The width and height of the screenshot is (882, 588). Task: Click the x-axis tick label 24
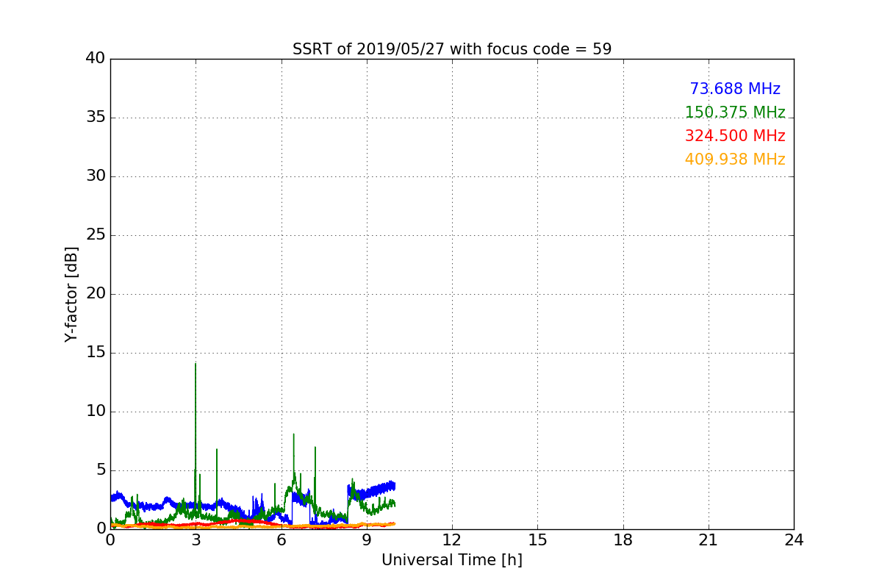(794, 540)
